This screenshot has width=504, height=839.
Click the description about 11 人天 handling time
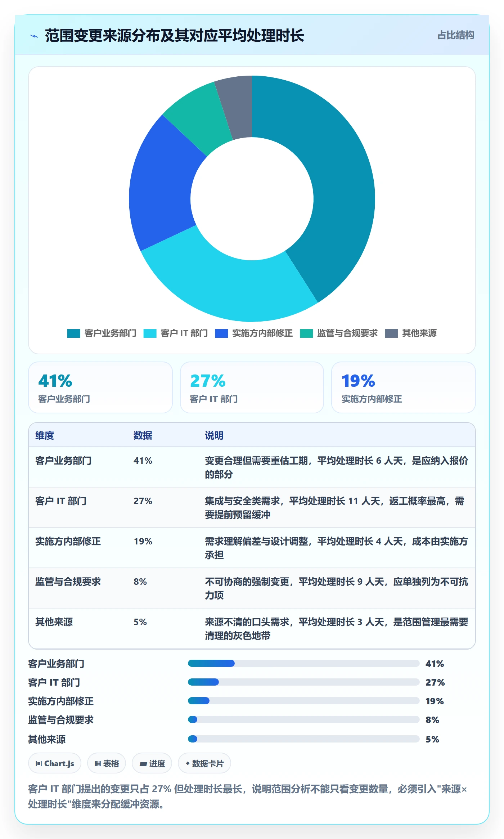[x=334, y=508]
